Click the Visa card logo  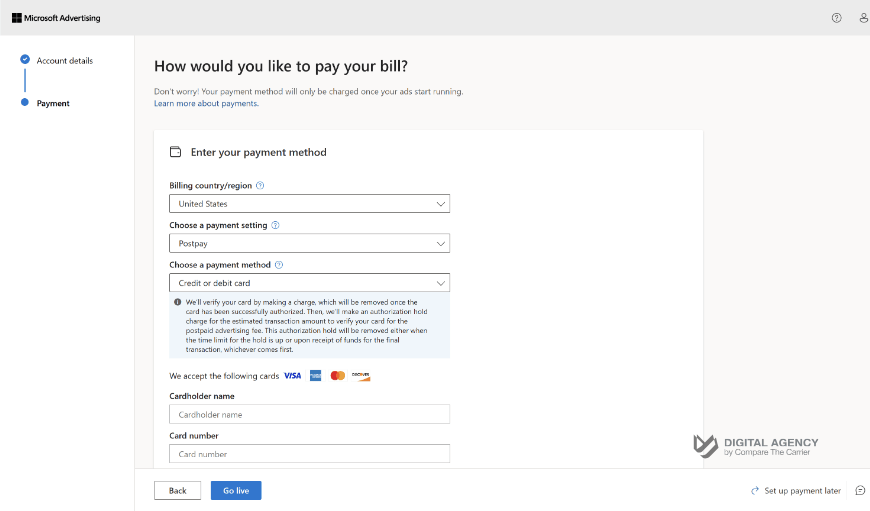[x=292, y=376]
